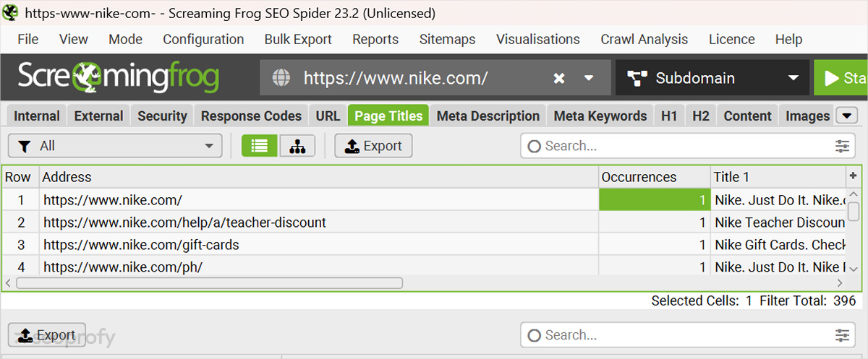
Task: Select the gift-cards address row
Action: coord(318,245)
